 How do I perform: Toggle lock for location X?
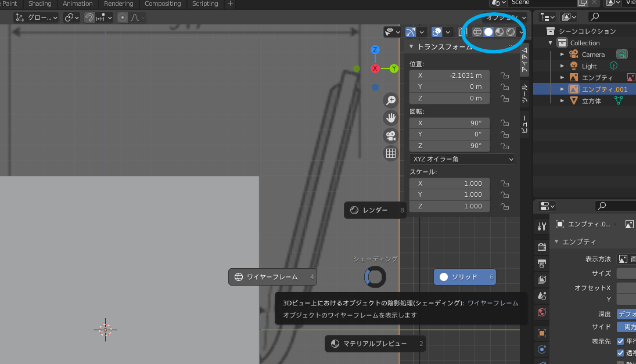505,75
